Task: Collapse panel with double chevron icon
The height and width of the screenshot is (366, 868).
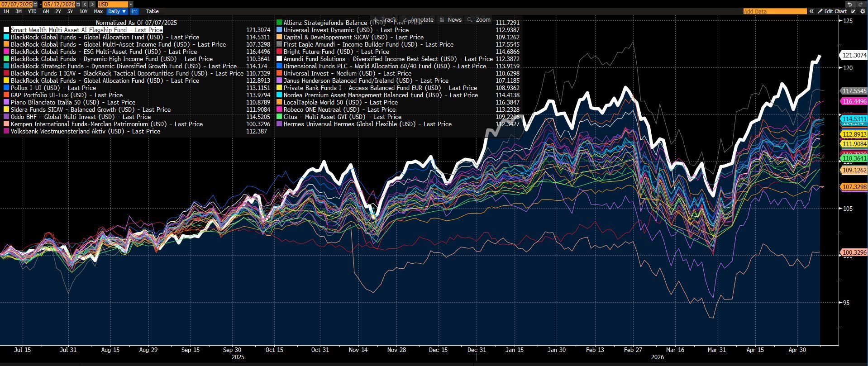Action: coord(811,11)
